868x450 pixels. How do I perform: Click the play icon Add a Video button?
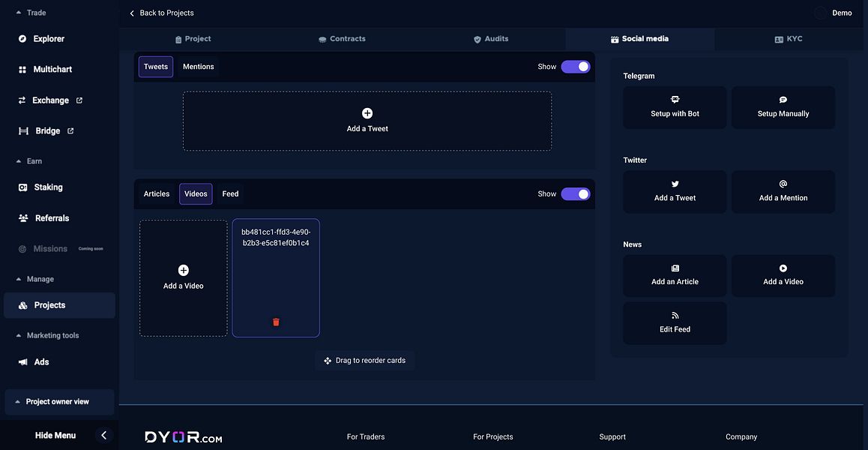pyautogui.click(x=783, y=275)
